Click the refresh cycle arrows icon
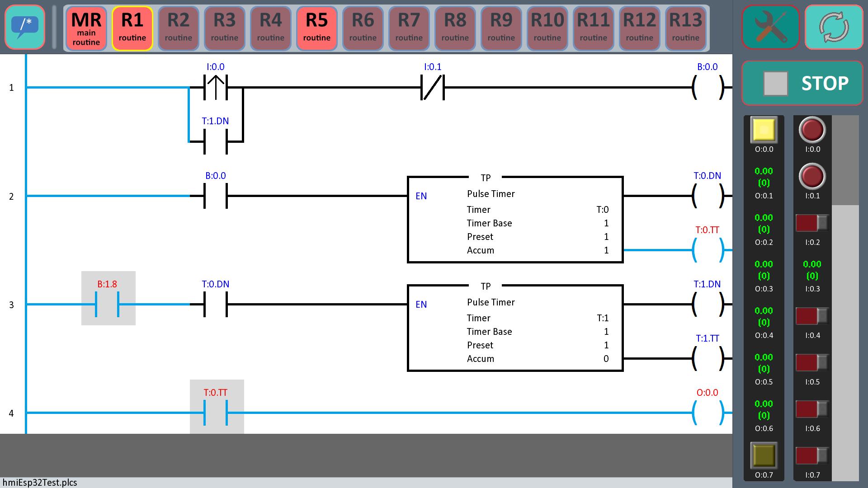This screenshot has height=488, width=868. tap(834, 27)
